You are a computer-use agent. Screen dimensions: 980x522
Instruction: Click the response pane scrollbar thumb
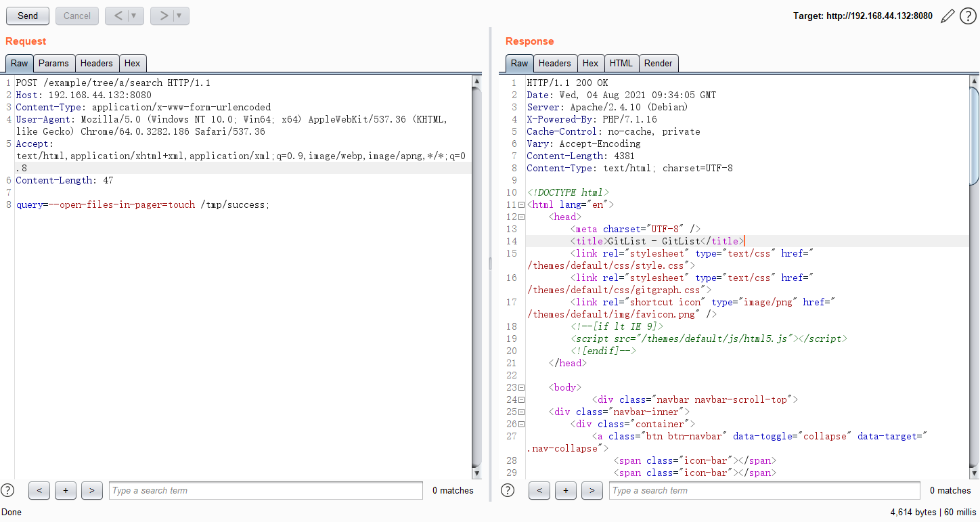click(975, 135)
